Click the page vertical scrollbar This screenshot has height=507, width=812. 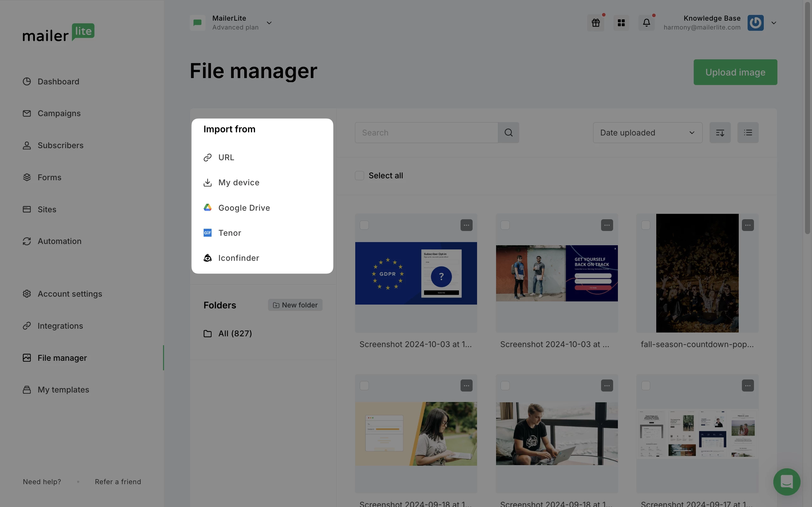pos(807,117)
